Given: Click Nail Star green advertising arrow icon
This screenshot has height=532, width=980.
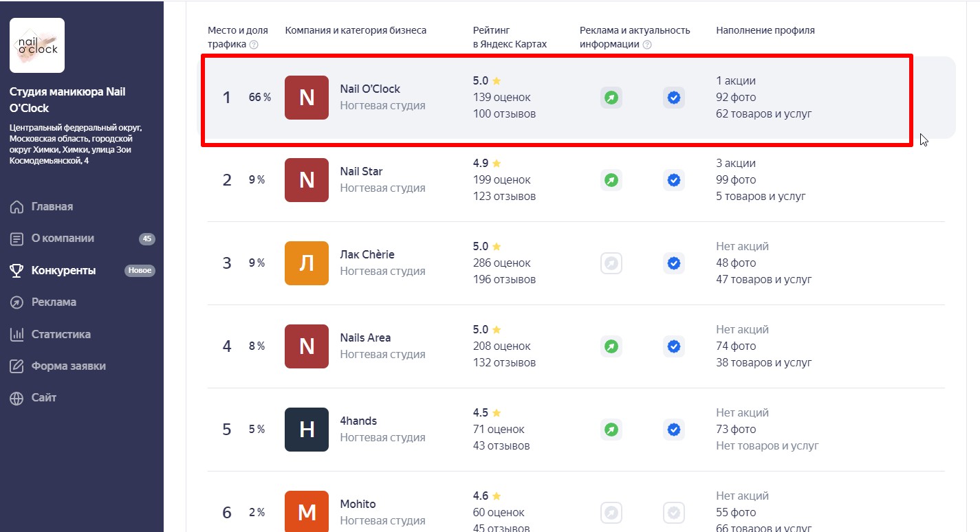Looking at the screenshot, I should pos(611,181).
